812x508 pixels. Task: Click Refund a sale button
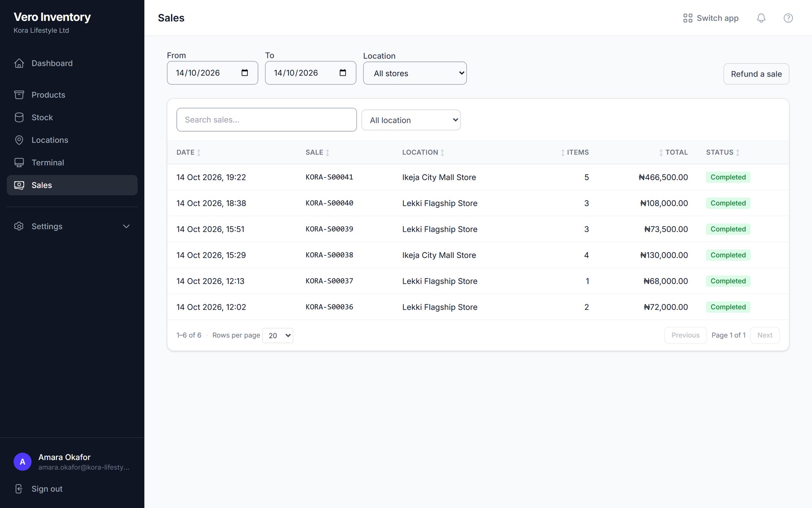pos(756,74)
